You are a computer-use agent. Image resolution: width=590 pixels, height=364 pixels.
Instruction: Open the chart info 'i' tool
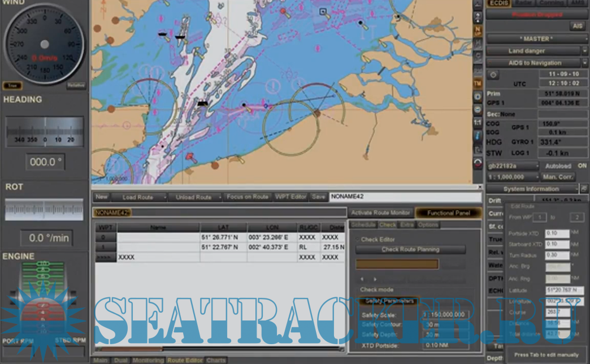pos(478,136)
